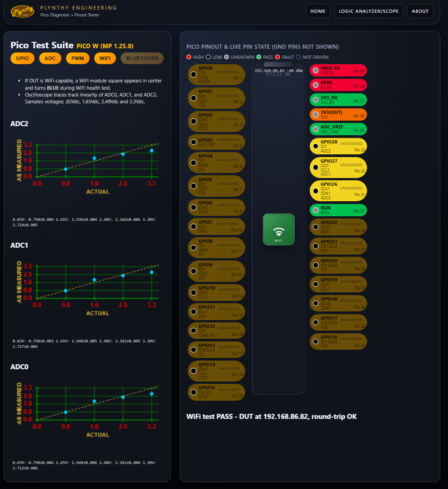Click the GPIO10 pin state circle
This screenshot has height=489, width=448.
[193, 292]
